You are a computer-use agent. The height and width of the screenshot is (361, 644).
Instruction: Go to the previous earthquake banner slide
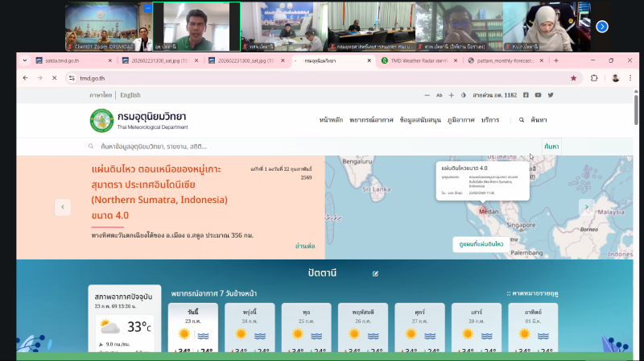(x=63, y=207)
